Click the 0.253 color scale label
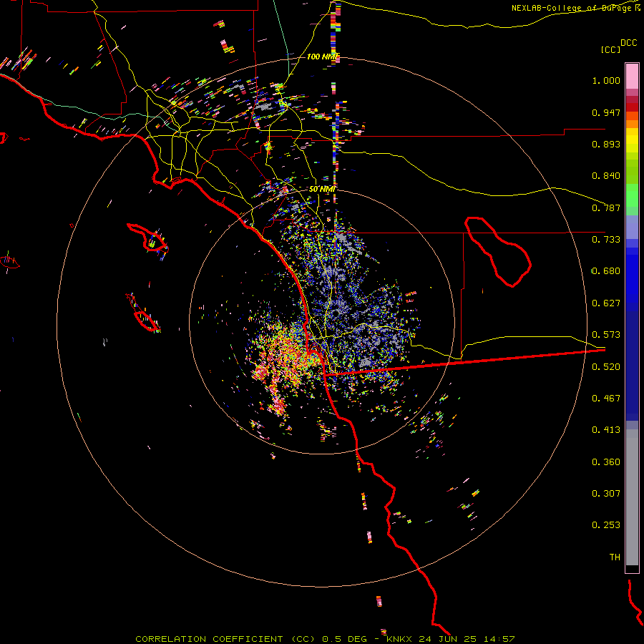This screenshot has height=644, width=644. (606, 525)
